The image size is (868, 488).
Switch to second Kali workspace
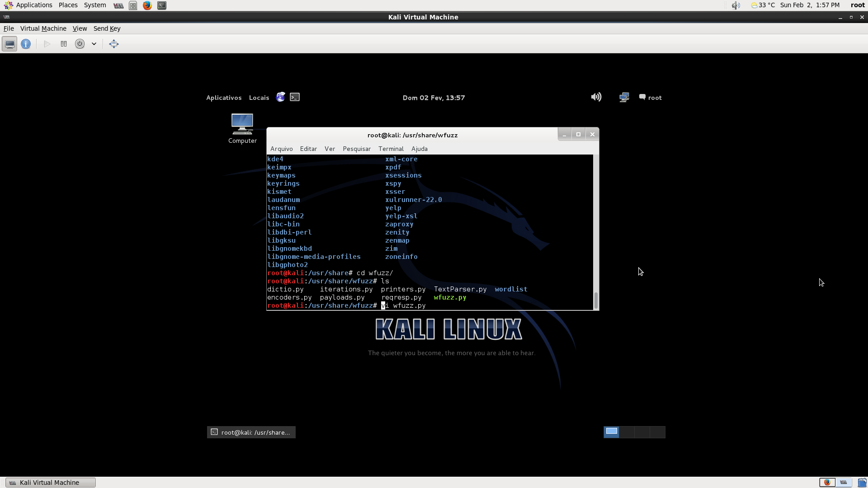point(627,432)
